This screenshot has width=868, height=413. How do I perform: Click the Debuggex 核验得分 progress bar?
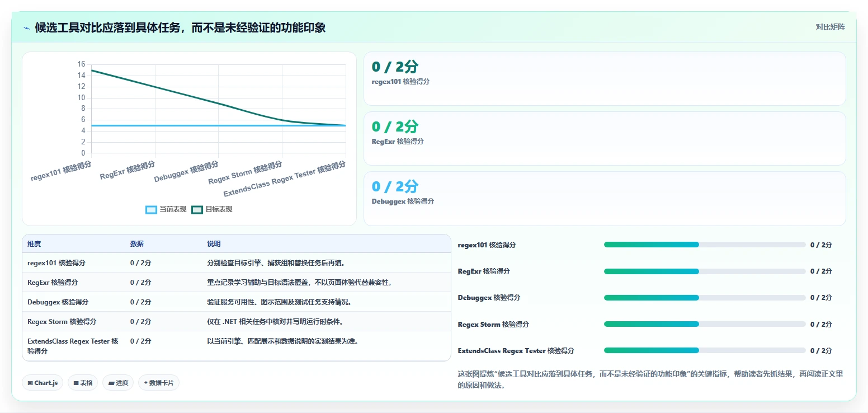(705, 298)
